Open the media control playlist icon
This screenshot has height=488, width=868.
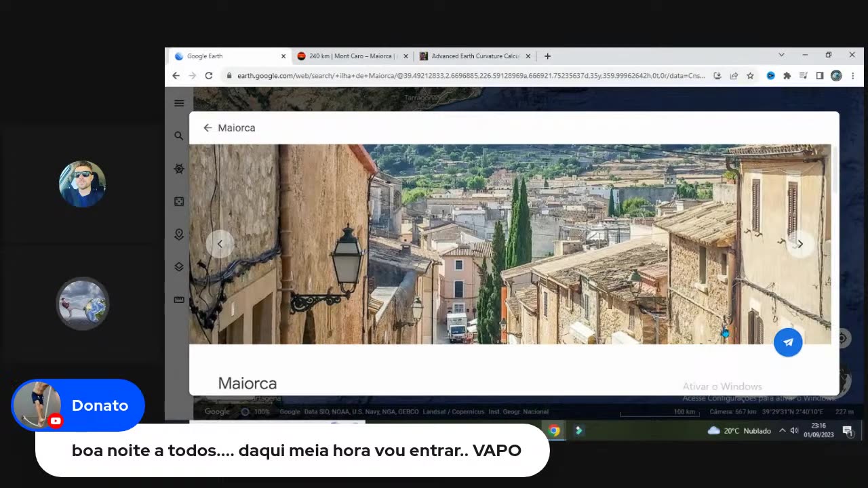point(803,76)
